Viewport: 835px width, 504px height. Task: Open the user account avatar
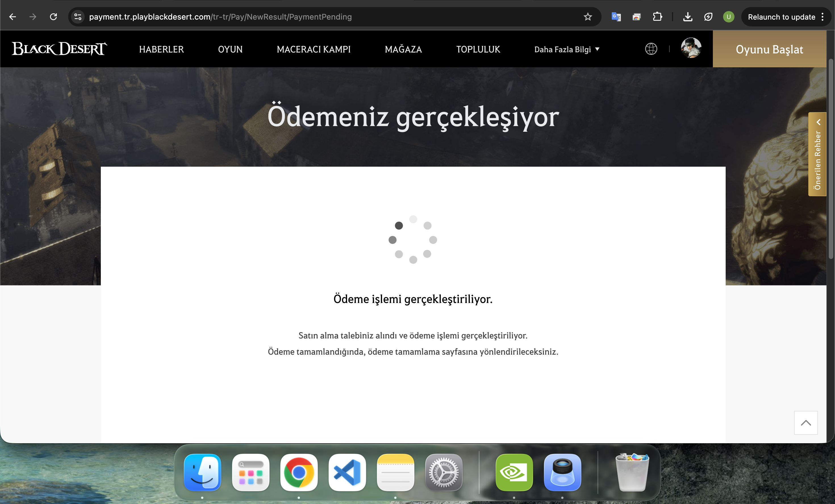point(691,48)
